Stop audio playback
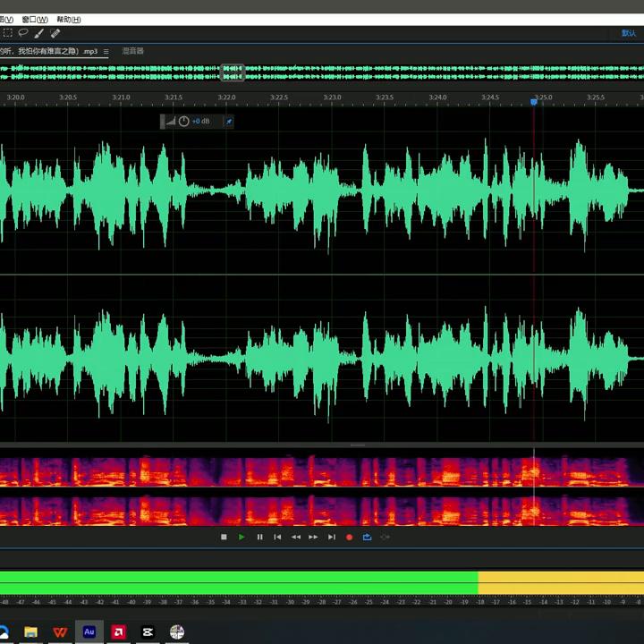The image size is (644, 644). tap(224, 537)
